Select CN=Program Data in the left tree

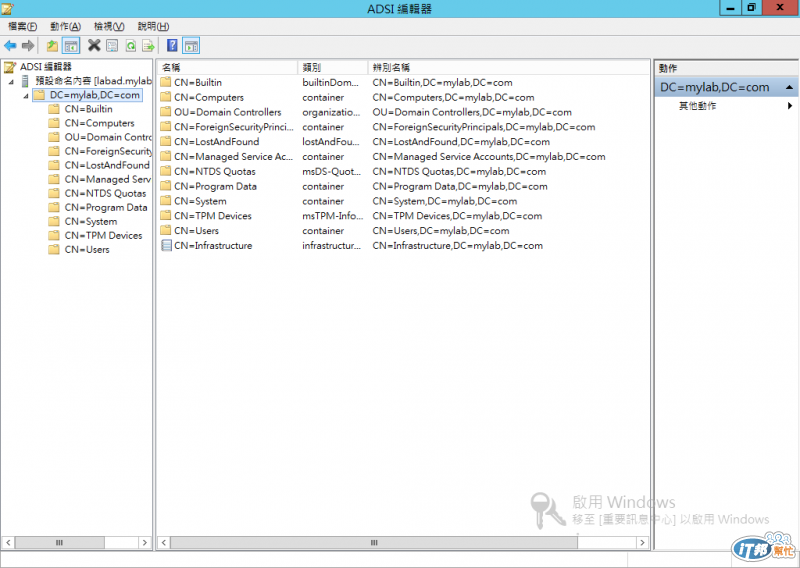tap(106, 207)
